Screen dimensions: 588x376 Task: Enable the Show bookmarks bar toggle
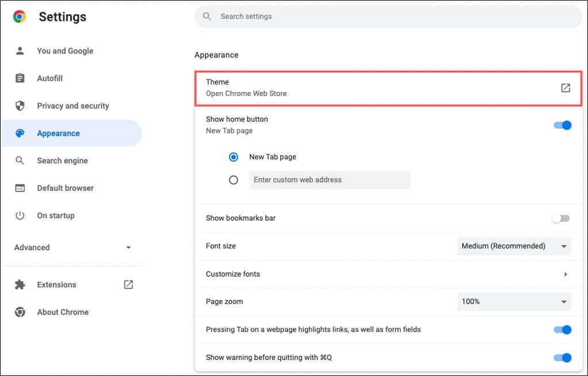(560, 218)
